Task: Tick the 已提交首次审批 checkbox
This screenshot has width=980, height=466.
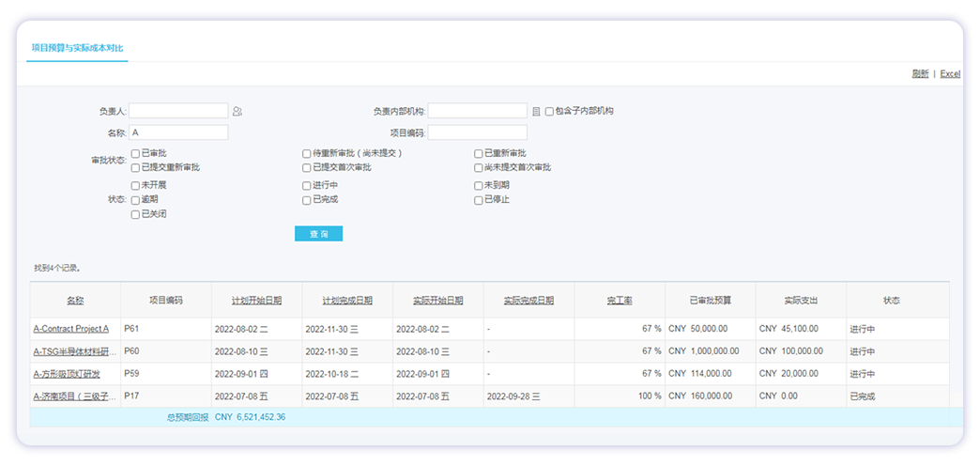Action: click(306, 167)
